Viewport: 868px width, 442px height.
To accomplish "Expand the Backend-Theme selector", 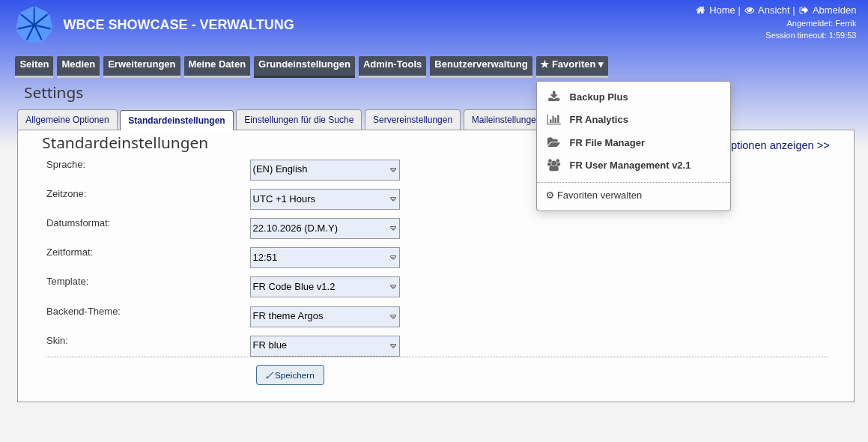I will pos(325,316).
